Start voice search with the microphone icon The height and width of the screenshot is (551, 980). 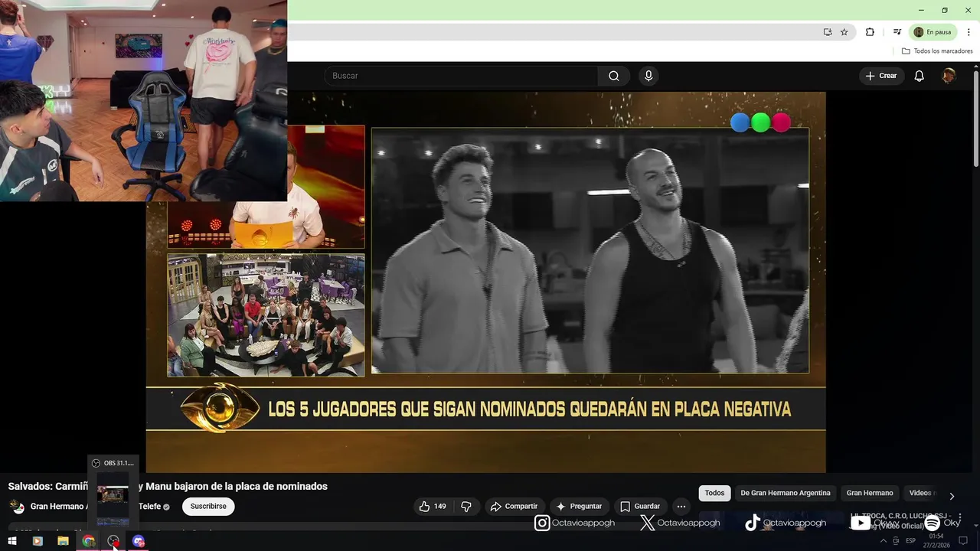coord(648,76)
